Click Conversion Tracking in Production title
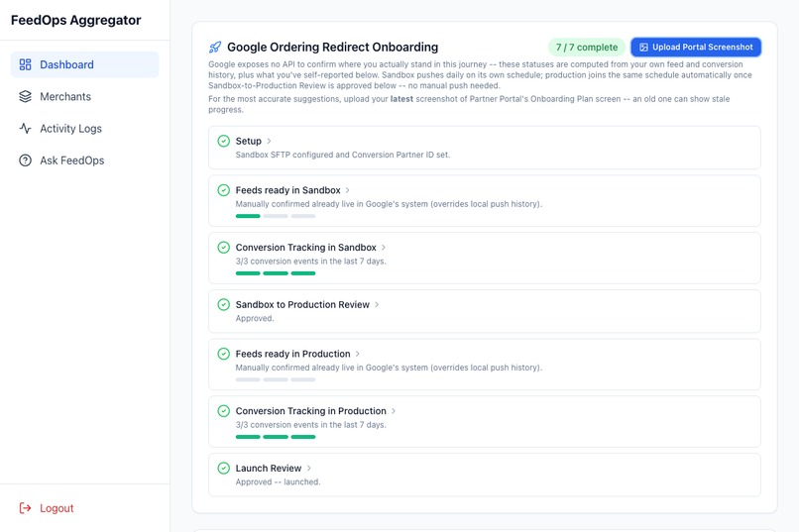This screenshot has height=532, width=799. (311, 411)
